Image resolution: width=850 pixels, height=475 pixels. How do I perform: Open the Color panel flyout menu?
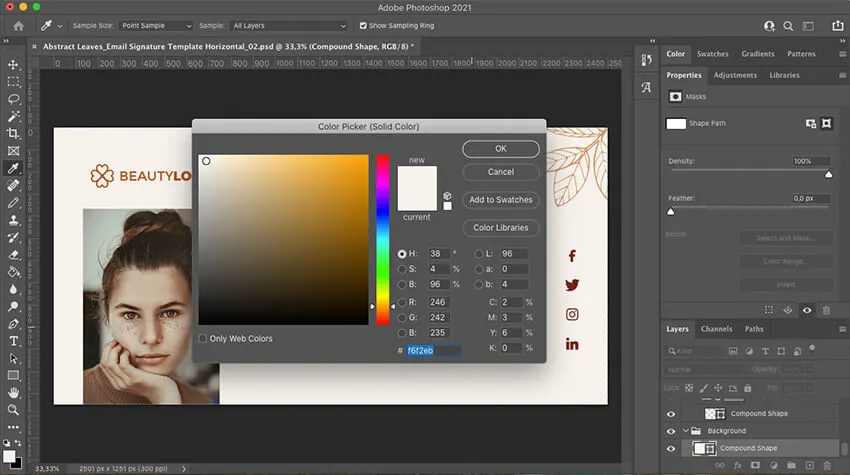pyautogui.click(x=842, y=54)
